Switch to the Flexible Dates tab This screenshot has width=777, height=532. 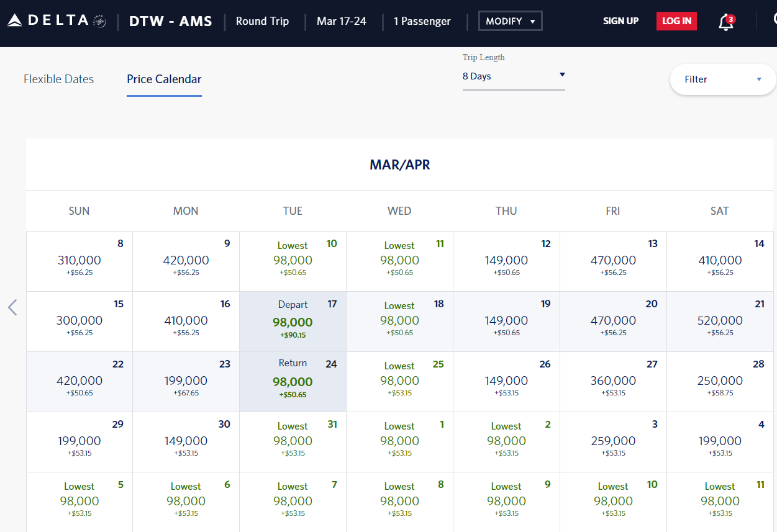pyautogui.click(x=58, y=79)
